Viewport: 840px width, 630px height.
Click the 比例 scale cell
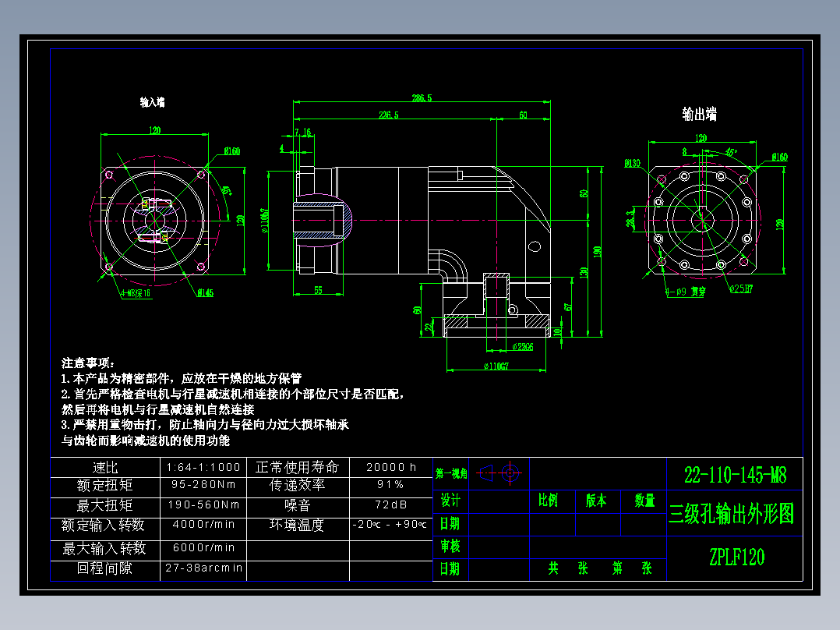pyautogui.click(x=549, y=501)
